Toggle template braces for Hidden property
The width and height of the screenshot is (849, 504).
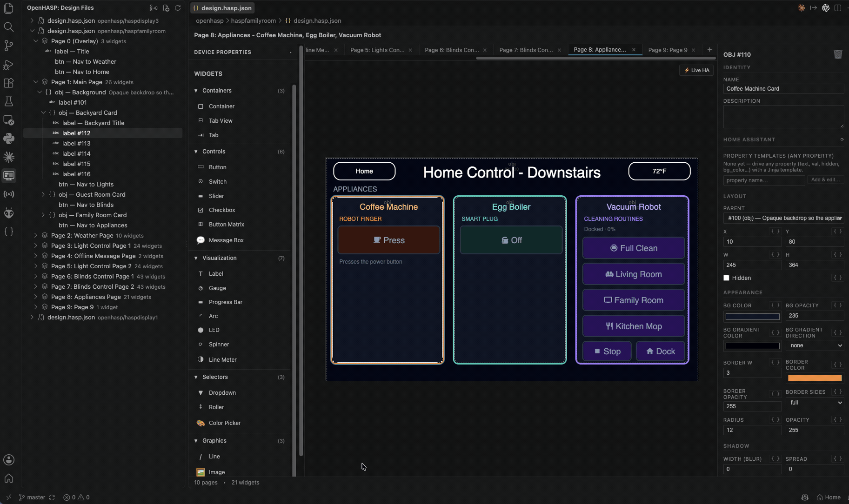click(x=837, y=278)
